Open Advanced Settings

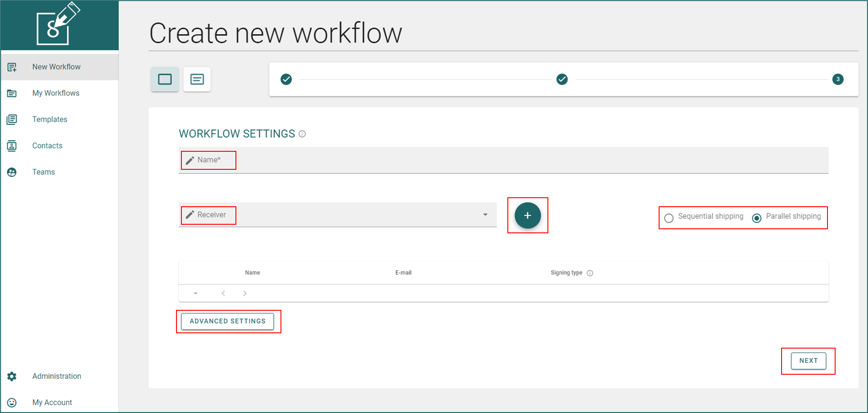pyautogui.click(x=228, y=321)
